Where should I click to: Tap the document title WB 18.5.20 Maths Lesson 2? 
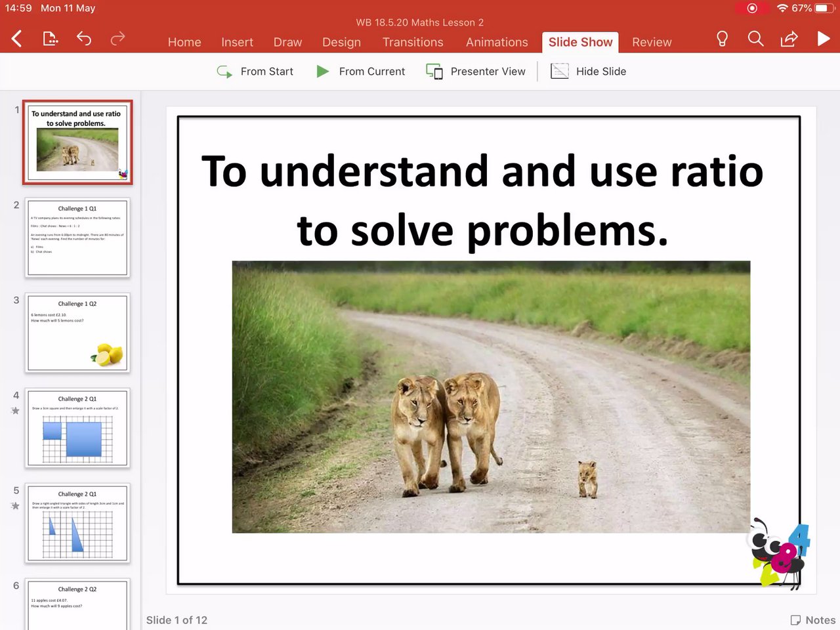click(x=420, y=22)
